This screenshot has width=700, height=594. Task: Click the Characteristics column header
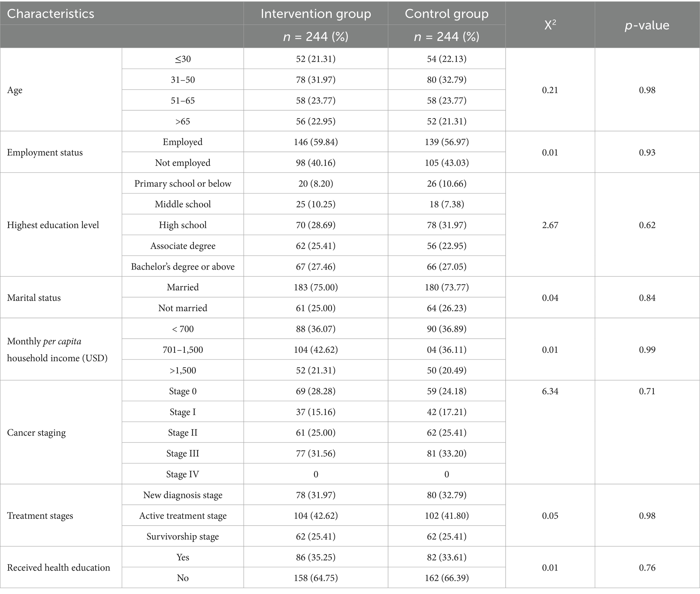51,14
